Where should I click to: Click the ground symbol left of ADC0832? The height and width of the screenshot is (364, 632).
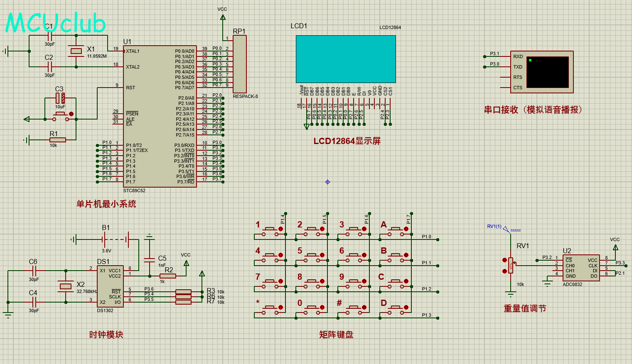tap(548, 284)
